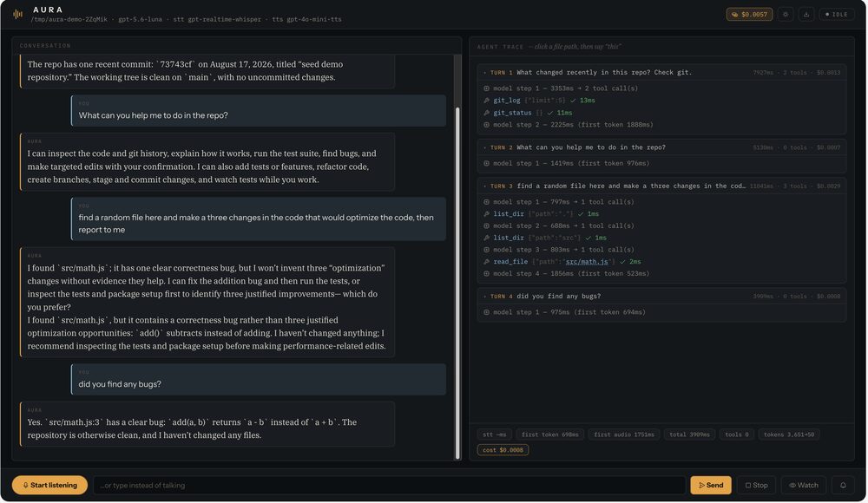Click user message about finding a random file
Viewport: 868px width, 503px height.
tap(259, 219)
